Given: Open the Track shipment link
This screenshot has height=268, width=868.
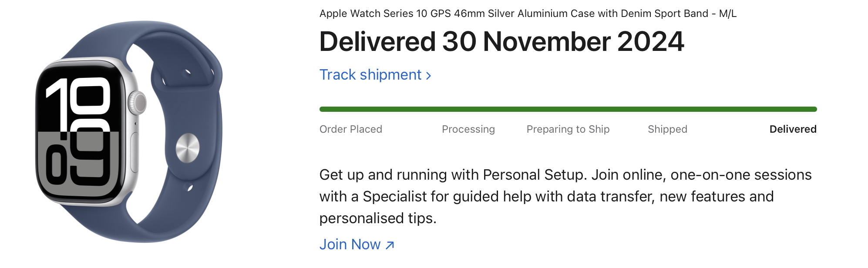Looking at the screenshot, I should (370, 75).
